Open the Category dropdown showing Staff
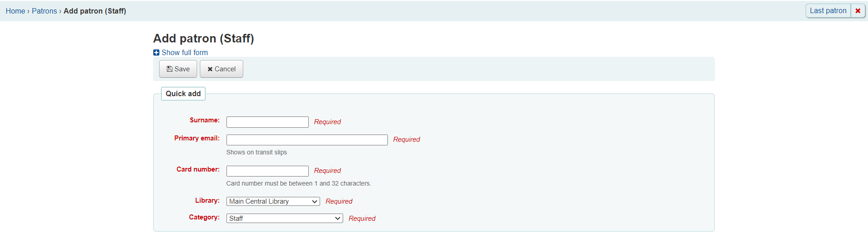Screen dimensions: 868x242 (x=284, y=219)
